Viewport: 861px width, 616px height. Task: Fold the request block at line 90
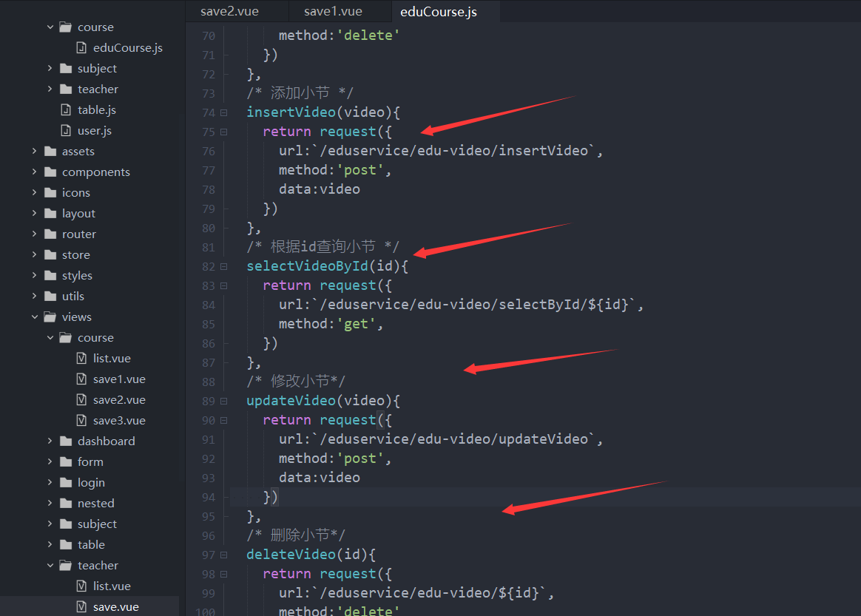point(224,420)
